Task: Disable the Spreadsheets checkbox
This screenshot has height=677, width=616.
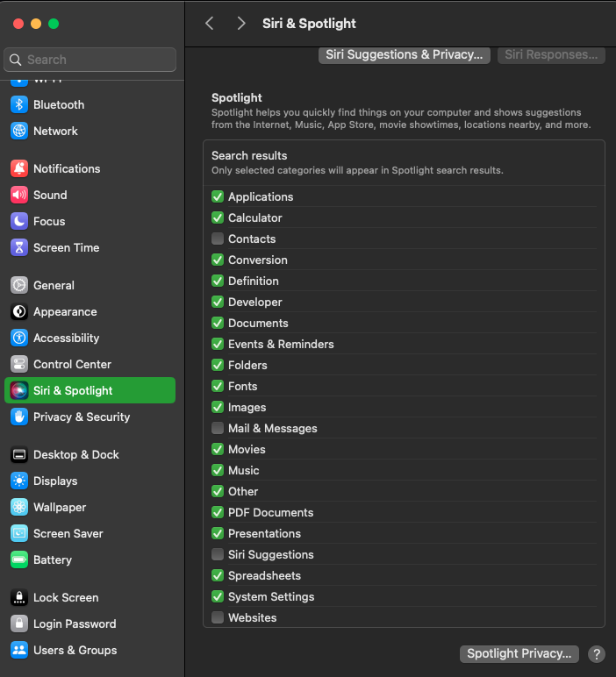Action: pos(218,575)
